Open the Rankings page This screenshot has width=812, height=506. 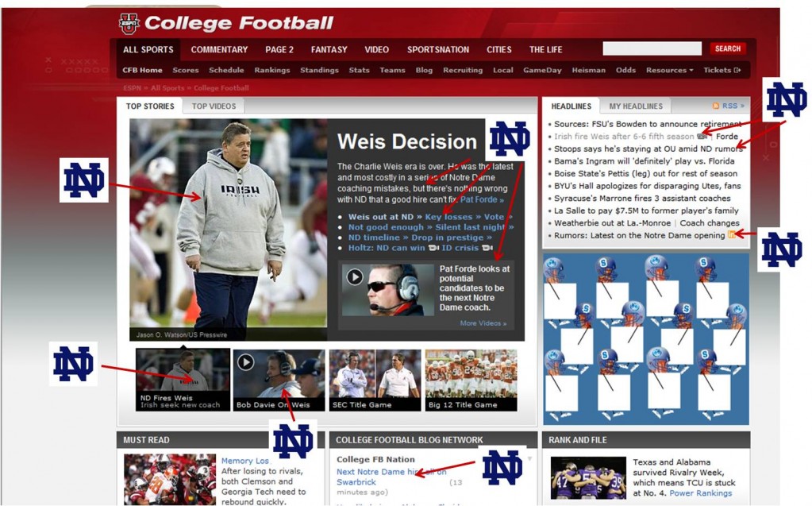272,70
